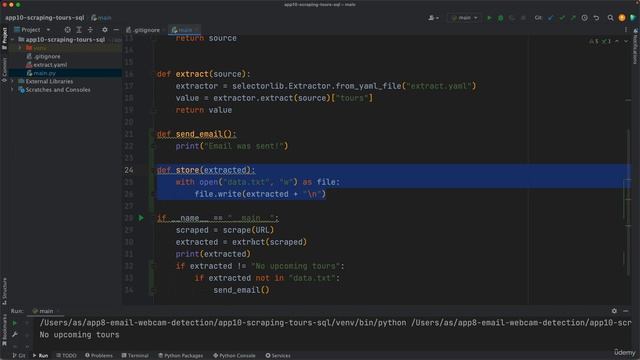
Task: Open the JetBrains toolbox icon at top right
Action: pyautogui.click(x=633, y=18)
